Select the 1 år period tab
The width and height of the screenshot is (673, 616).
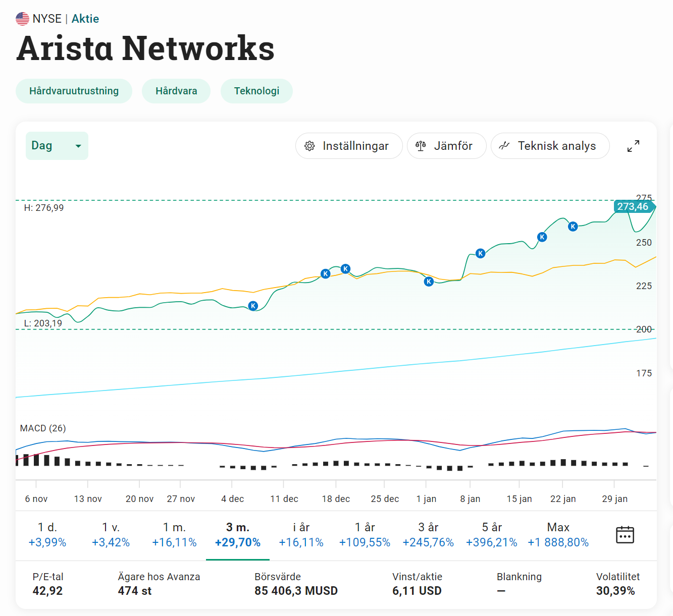[x=365, y=535]
